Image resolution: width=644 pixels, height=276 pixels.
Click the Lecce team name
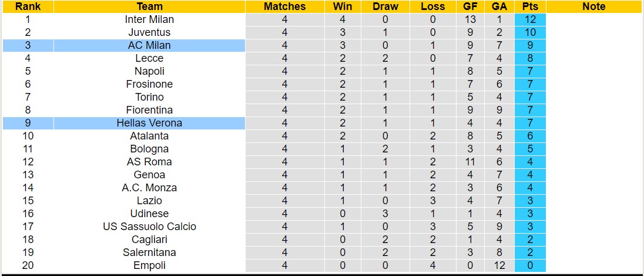[149, 58]
